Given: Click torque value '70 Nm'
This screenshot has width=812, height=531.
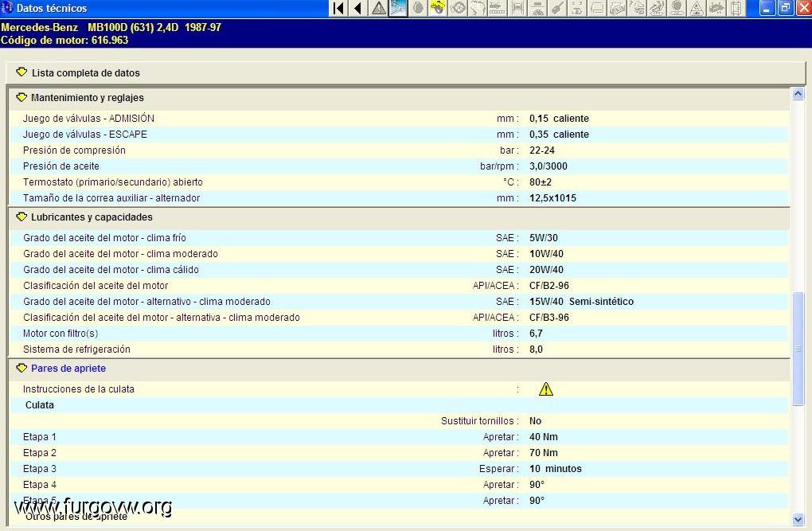Looking at the screenshot, I should [543, 453].
